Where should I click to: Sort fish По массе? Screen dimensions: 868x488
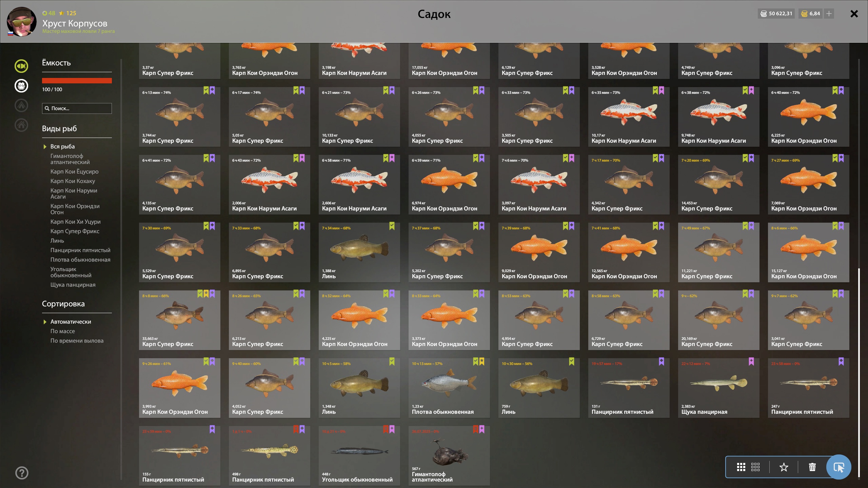63,331
